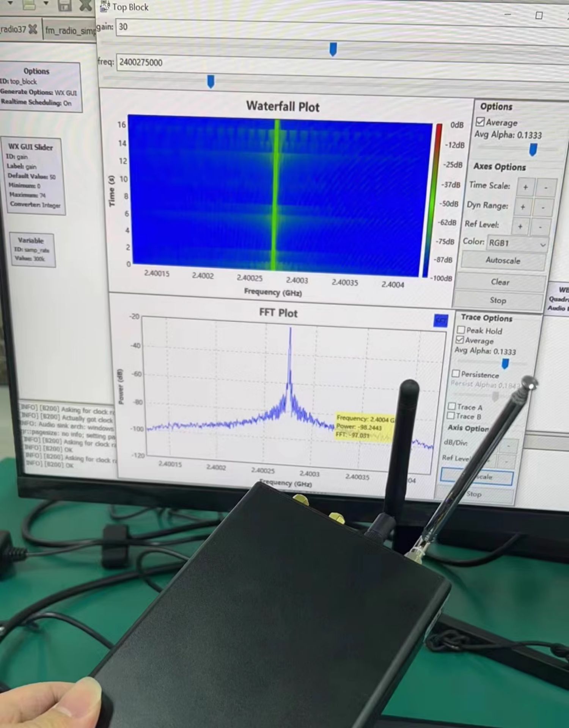This screenshot has width=569, height=728.
Task: Click 'Value: 300k' in Variable block
Action: point(30,259)
